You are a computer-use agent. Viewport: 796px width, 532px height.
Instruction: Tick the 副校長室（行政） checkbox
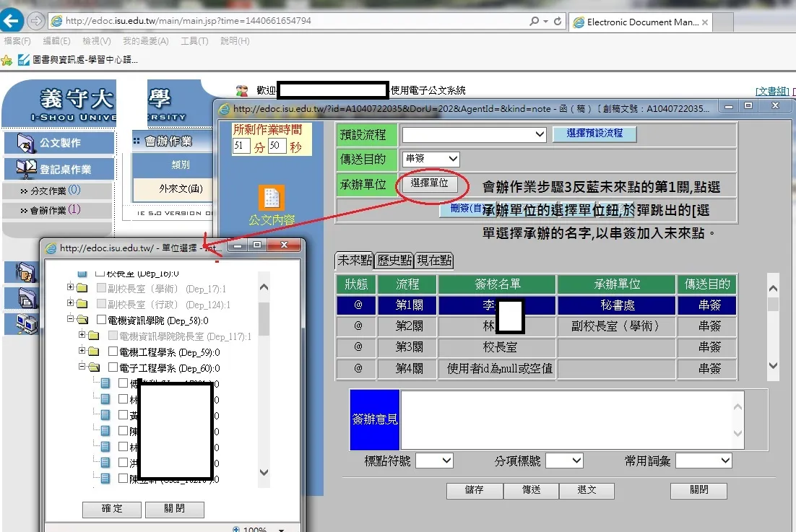click(x=101, y=305)
